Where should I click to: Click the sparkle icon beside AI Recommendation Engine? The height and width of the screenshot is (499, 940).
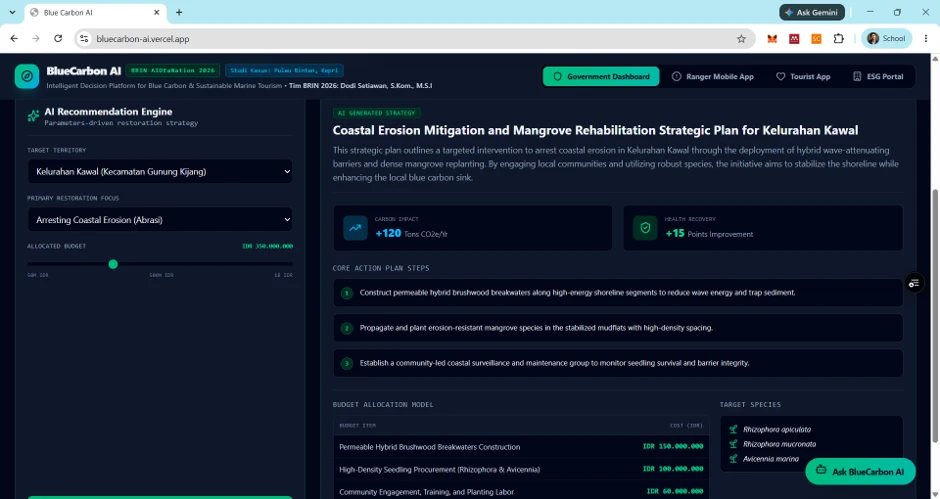(x=34, y=116)
